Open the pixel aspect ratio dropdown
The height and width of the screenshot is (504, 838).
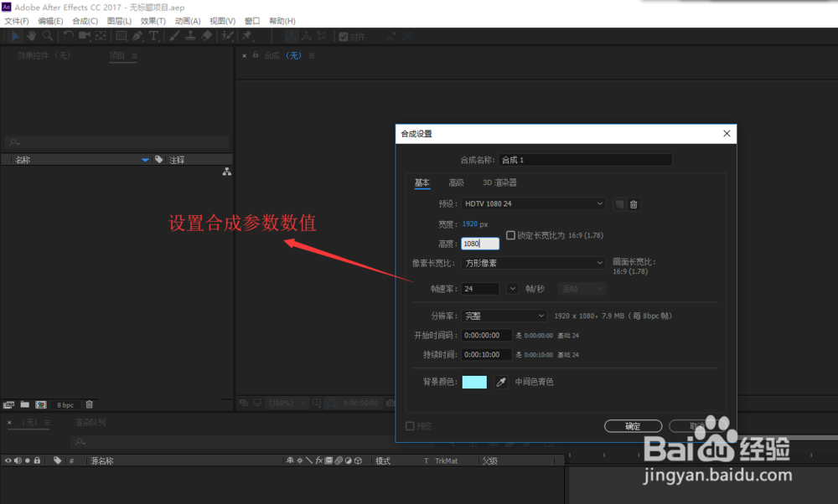535,263
